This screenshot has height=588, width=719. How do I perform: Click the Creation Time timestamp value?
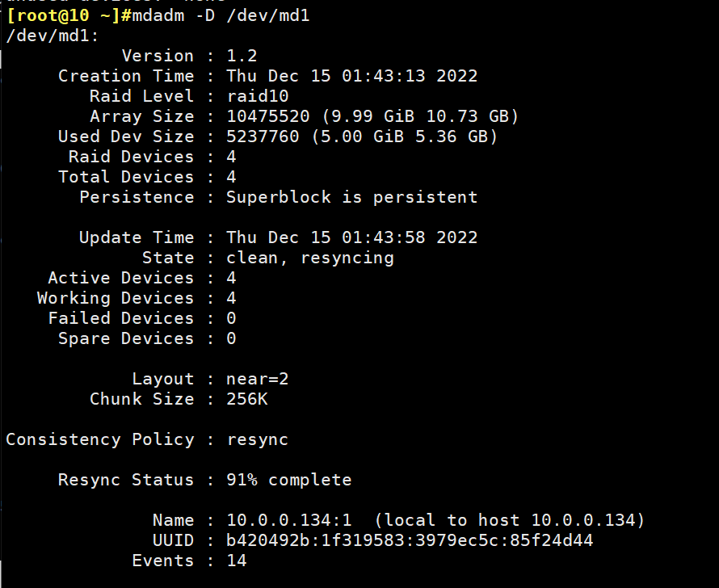[351, 76]
